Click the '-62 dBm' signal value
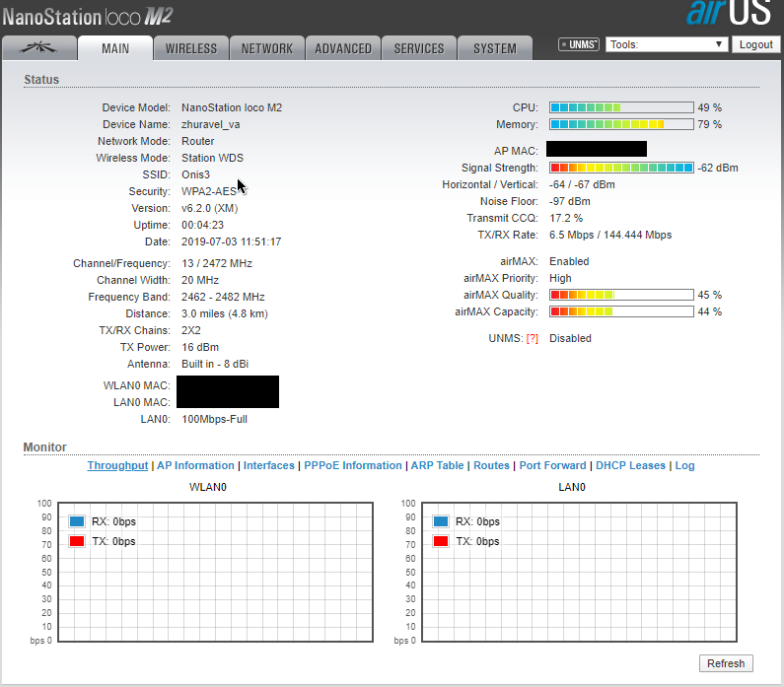The width and height of the screenshot is (784, 687). click(x=718, y=168)
